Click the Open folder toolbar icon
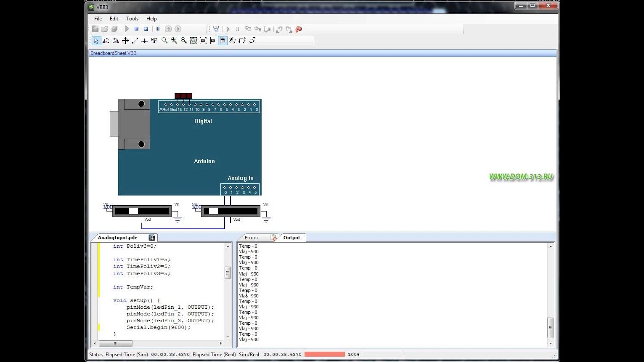Screen dimensions: 644x362 (x=105, y=29)
